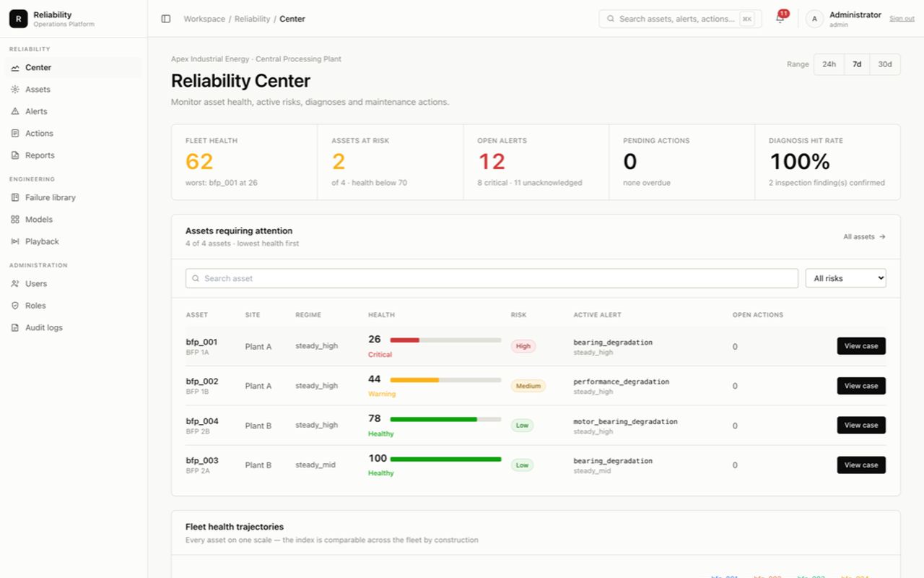Click the Alerts triangle icon
The width and height of the screenshot is (924, 578).
coord(15,111)
